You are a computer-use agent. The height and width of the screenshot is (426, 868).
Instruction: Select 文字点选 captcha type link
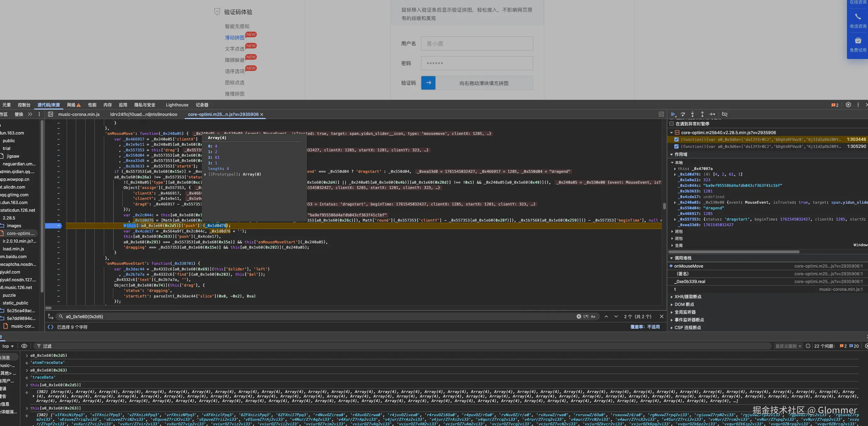coord(234,49)
